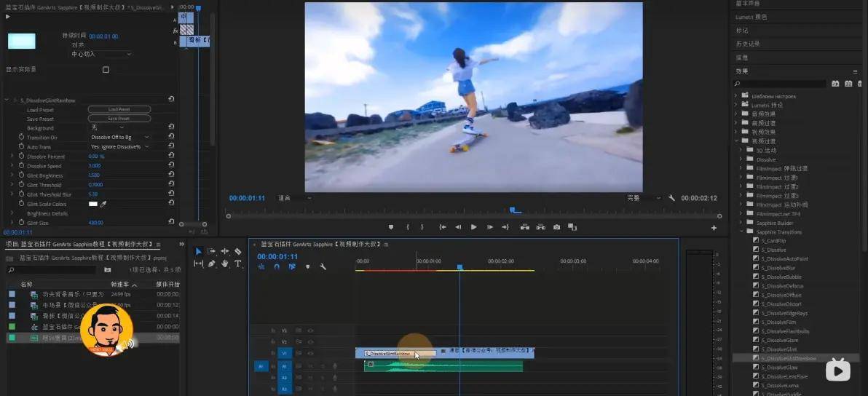Image resolution: width=868 pixels, height=396 pixels.
Task: Open program monitor zoom fit dropdown
Action: coord(294,198)
